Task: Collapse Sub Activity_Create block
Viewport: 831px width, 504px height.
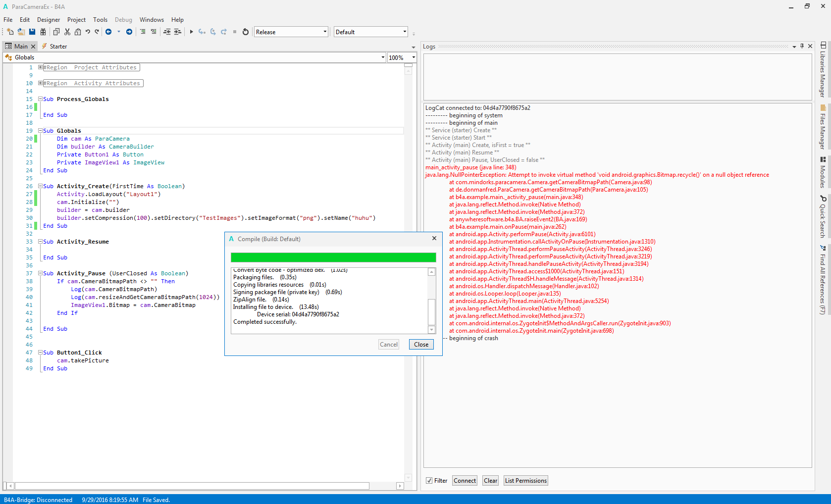Action: (x=41, y=186)
